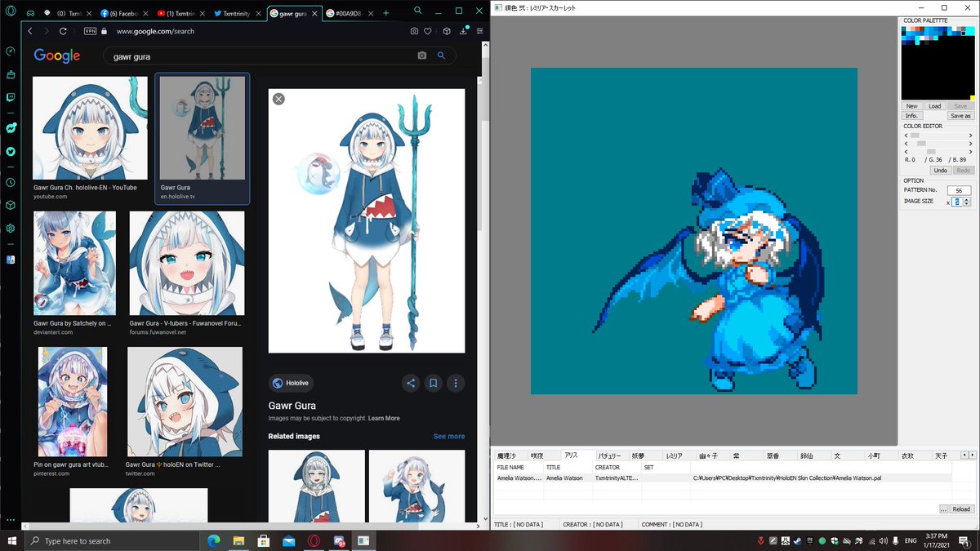Open File Explorer from taskbar
The image size is (980, 551).
tap(238, 540)
